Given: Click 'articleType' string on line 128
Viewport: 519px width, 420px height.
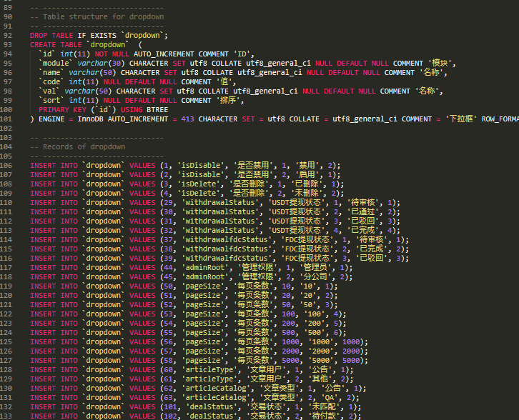Looking at the screenshot, I should click(209, 369).
